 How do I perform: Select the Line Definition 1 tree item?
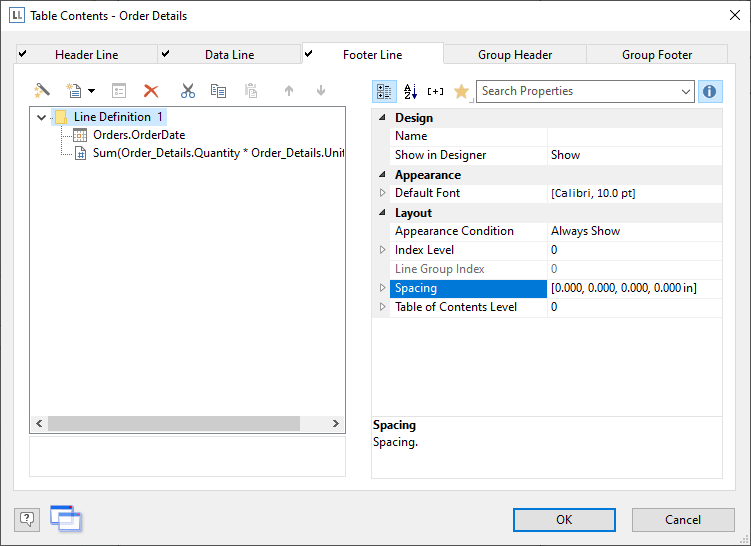click(118, 117)
